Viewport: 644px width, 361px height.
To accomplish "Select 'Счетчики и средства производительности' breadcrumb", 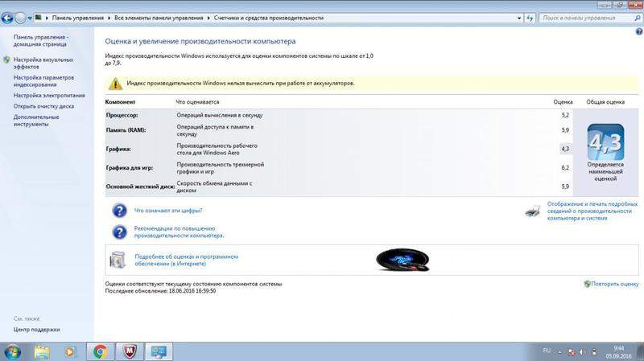I will point(269,18).
